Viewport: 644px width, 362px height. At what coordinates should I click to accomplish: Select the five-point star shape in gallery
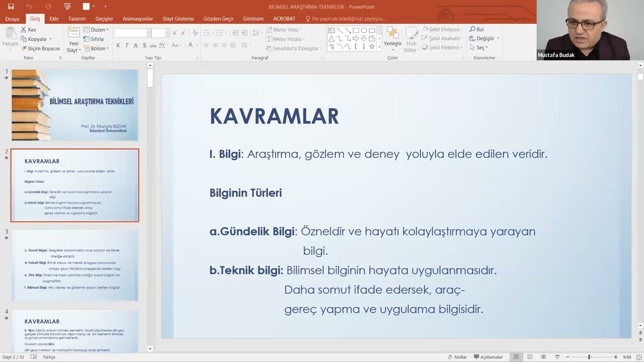(x=372, y=47)
